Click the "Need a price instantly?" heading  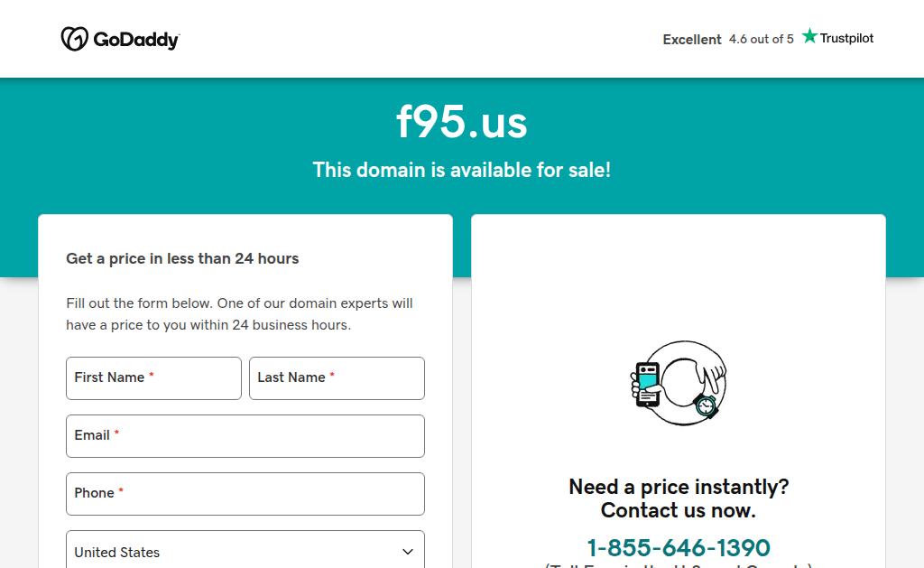click(679, 487)
